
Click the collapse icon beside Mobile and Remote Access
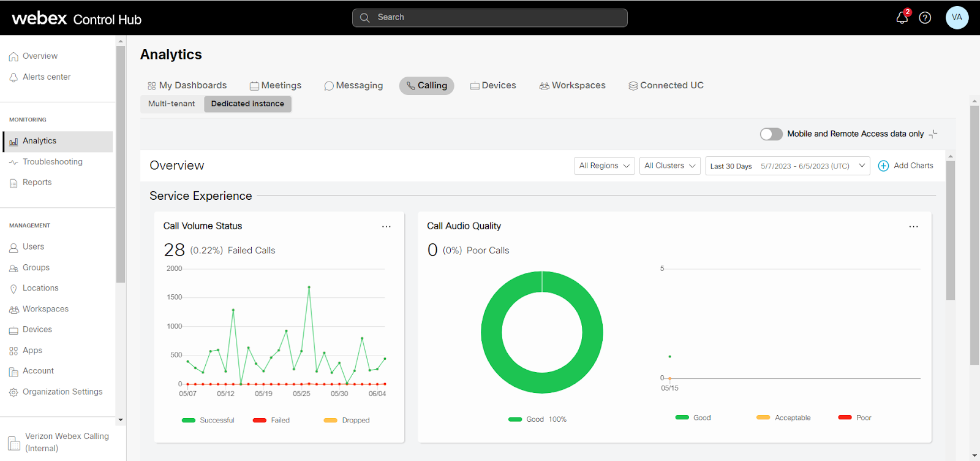pyautogui.click(x=933, y=134)
